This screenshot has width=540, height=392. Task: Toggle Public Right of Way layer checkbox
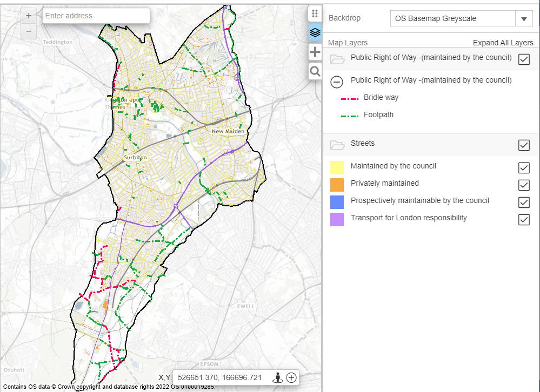(524, 59)
